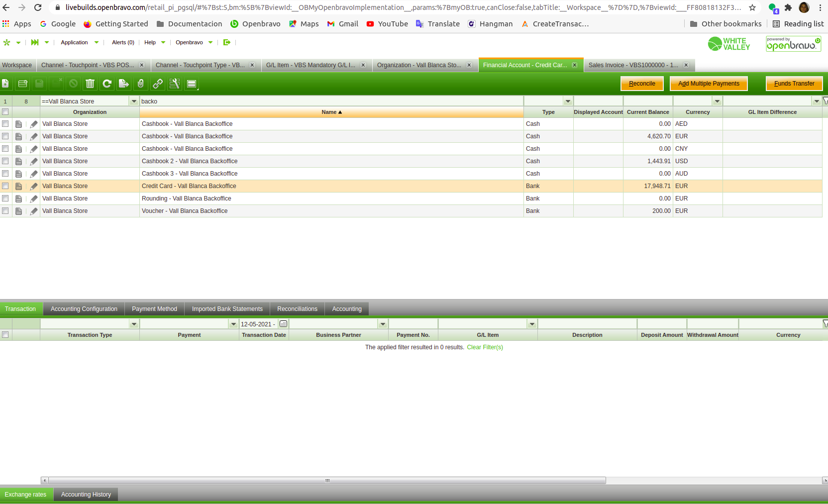The height and width of the screenshot is (504, 828).
Task: Bookmark this page with the star icon
Action: 752,7
